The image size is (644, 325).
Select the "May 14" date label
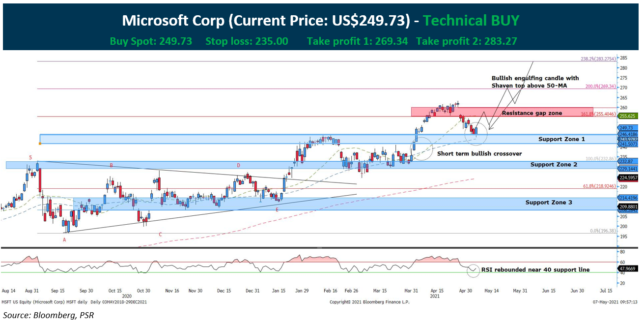pos(492,291)
